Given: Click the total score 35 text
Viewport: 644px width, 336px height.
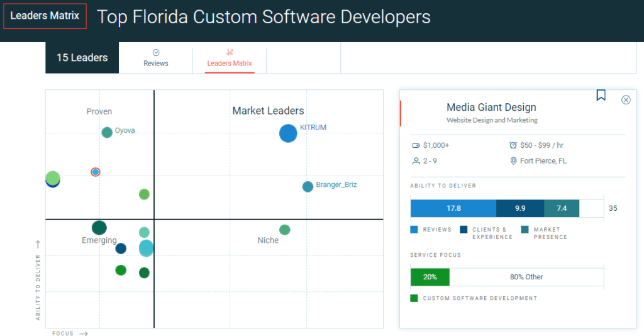Looking at the screenshot, I should [x=613, y=208].
